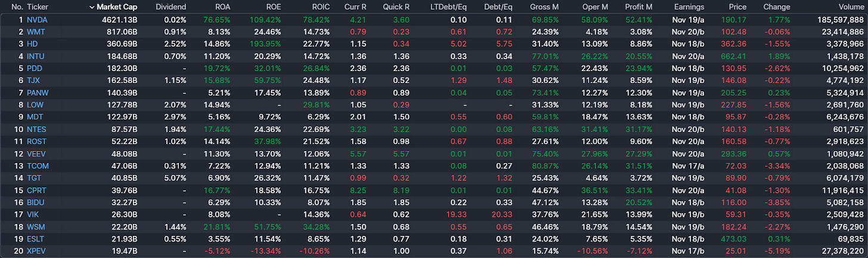
Task: Click XPEV Oper M value -10.56%
Action: pos(593,251)
